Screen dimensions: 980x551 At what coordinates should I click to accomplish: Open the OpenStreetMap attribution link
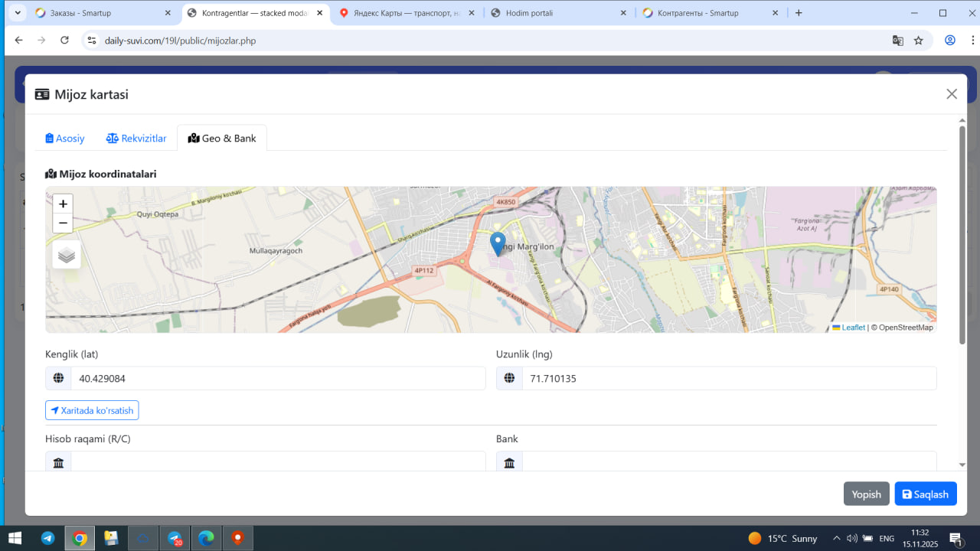(906, 328)
